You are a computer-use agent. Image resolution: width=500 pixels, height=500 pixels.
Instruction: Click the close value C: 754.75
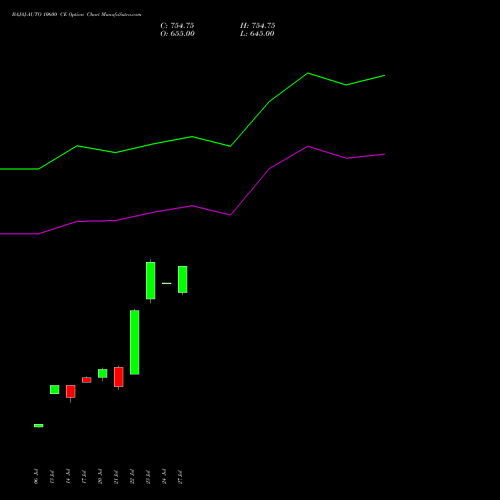[x=177, y=26]
